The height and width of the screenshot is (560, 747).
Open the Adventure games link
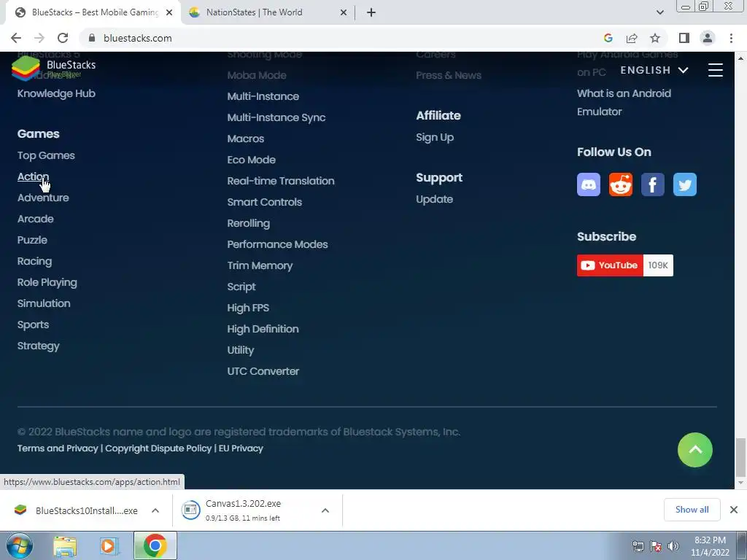(43, 198)
